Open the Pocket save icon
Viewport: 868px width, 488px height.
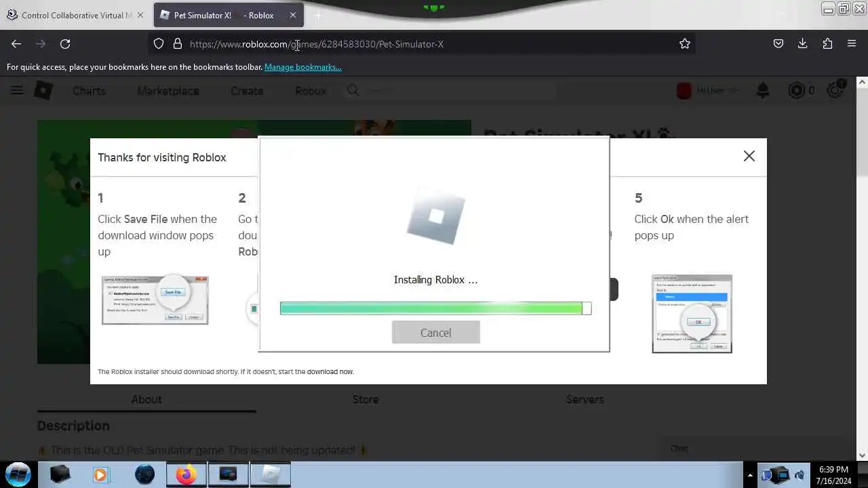pyautogui.click(x=778, y=44)
